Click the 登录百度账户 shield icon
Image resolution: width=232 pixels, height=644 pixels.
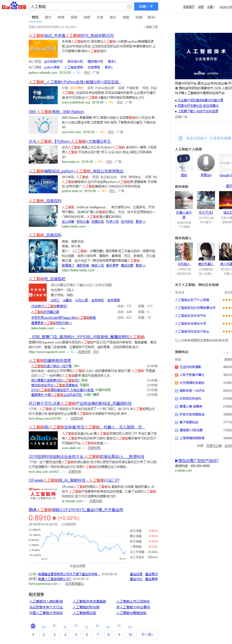180,138
